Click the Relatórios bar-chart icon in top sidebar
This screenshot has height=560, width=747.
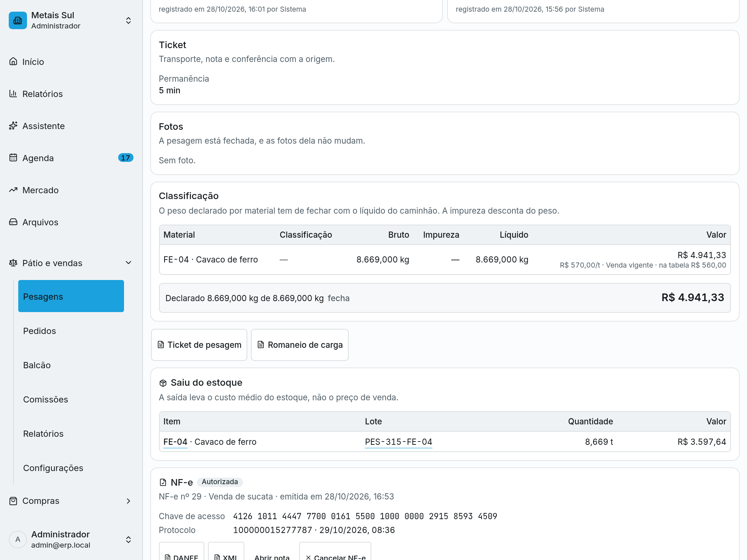tap(13, 93)
